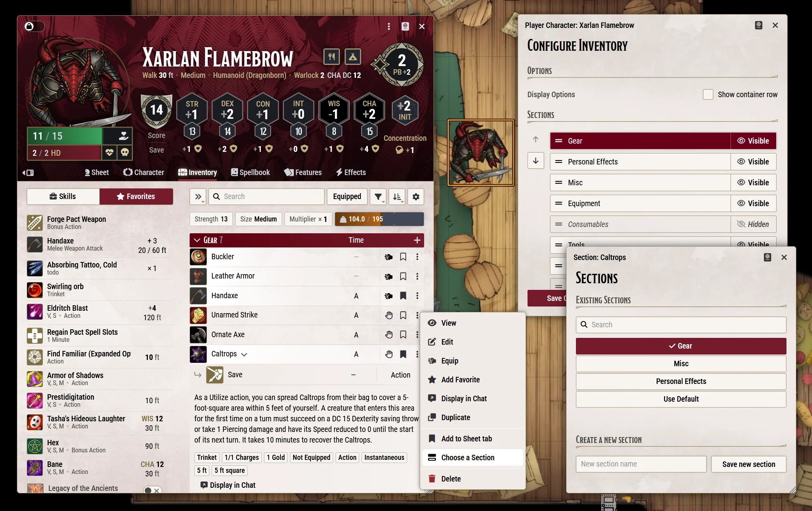Open the inventory filter dropdown
Image resolution: width=812 pixels, height=511 pixels.
[x=378, y=196]
